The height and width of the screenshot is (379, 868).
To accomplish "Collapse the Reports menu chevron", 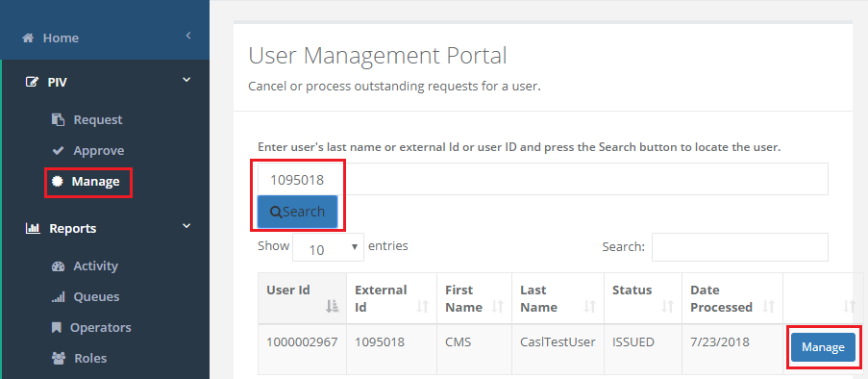I will click(187, 226).
